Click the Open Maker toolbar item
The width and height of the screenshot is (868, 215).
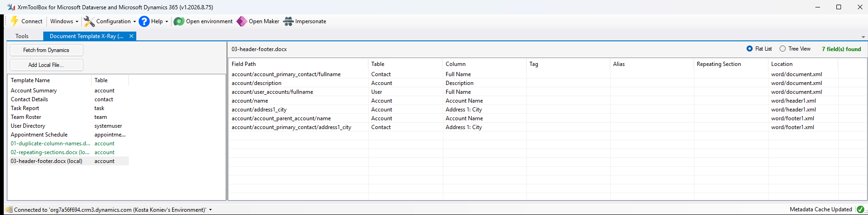[258, 21]
